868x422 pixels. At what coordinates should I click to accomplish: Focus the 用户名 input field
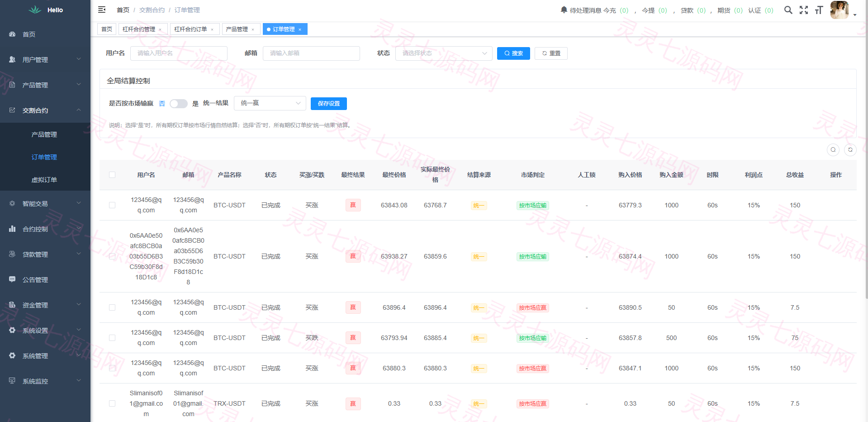(x=179, y=53)
